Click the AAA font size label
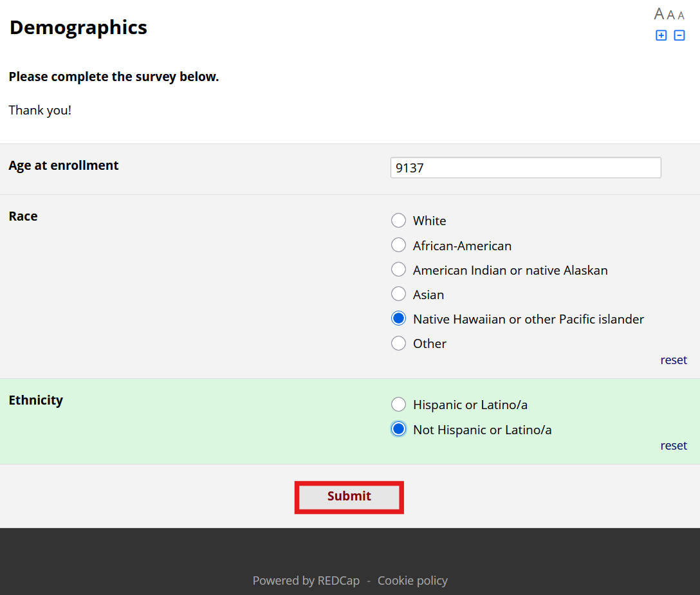Image resolution: width=700 pixels, height=595 pixels. [x=669, y=14]
